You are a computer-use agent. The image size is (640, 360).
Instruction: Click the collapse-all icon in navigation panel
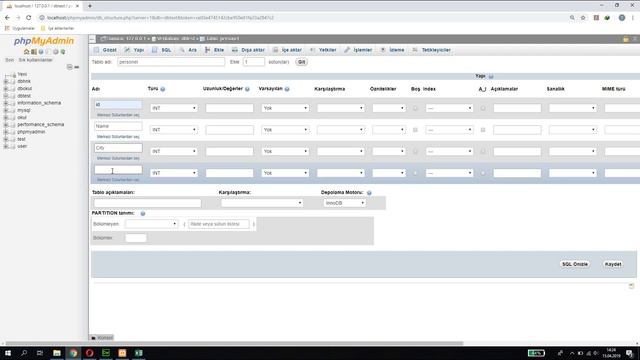coord(69,67)
